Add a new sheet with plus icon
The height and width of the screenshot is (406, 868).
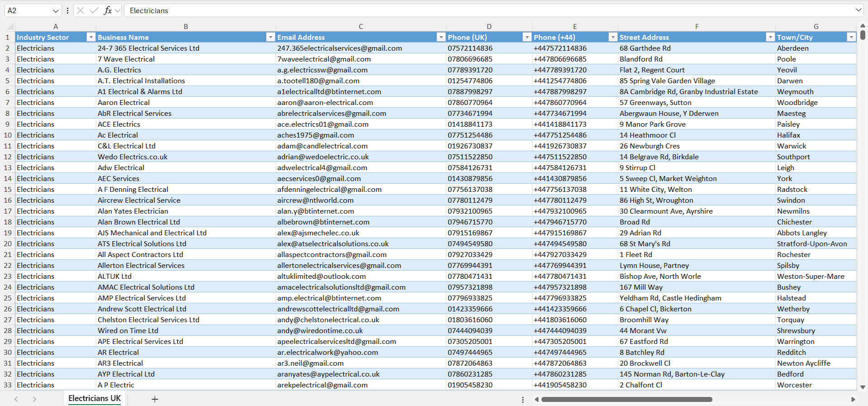click(x=155, y=399)
